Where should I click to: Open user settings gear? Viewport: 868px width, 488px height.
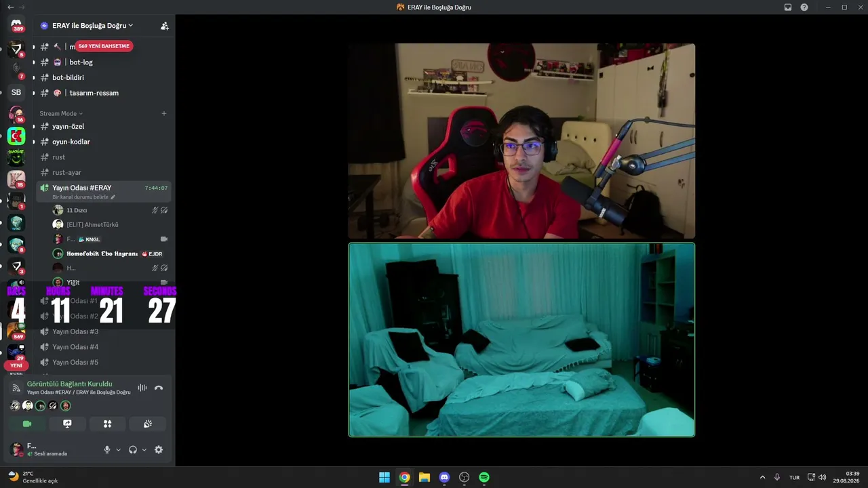click(159, 449)
